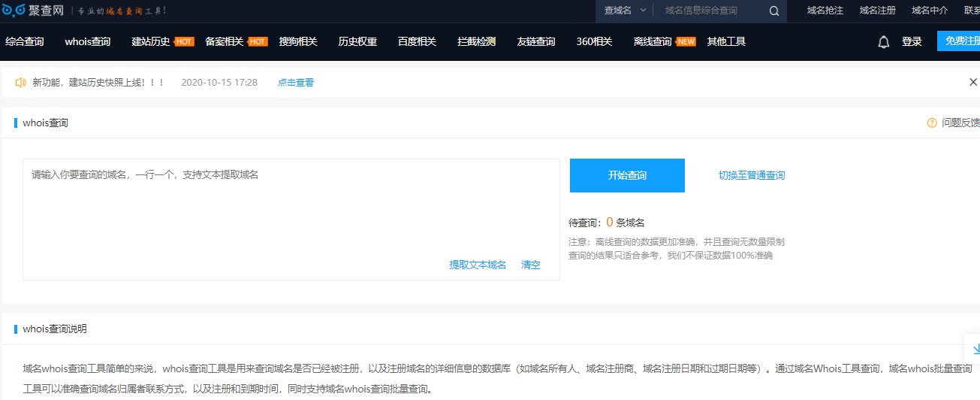Open the 其他工具 menu

click(726, 42)
